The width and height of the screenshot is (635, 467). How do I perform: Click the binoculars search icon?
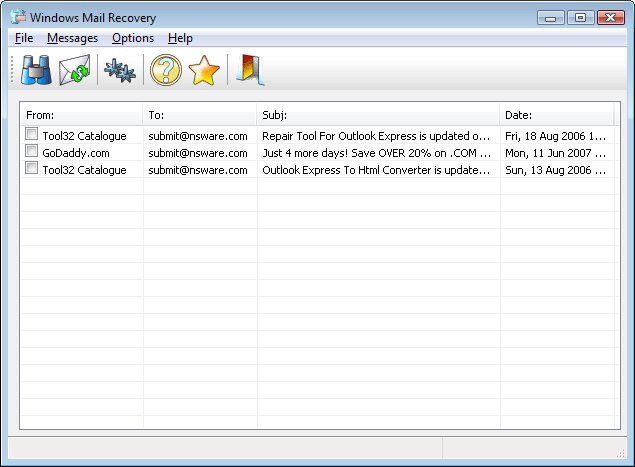pos(36,70)
